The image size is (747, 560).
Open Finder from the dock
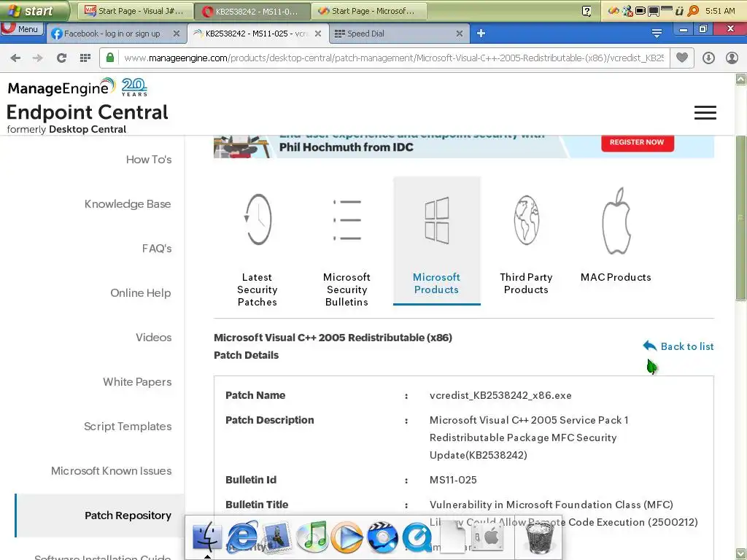click(206, 537)
